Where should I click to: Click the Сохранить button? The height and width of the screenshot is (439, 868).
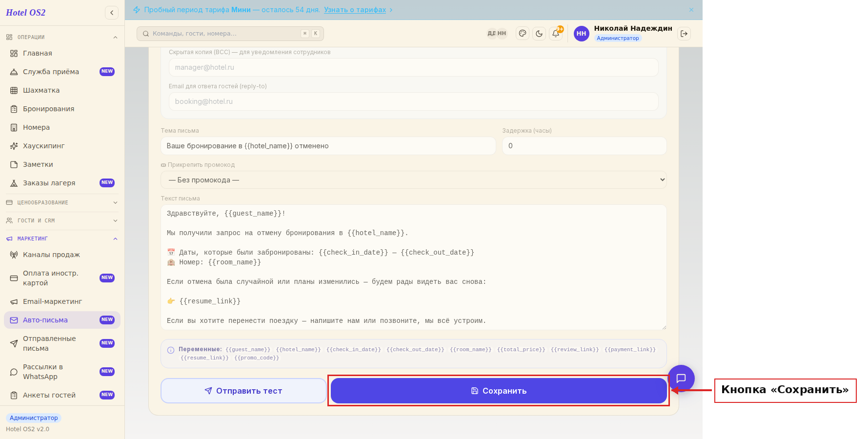click(x=499, y=391)
